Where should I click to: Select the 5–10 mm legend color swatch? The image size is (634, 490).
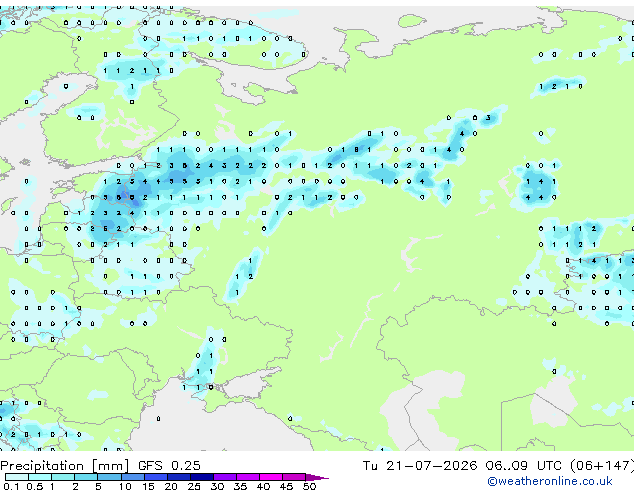pos(109,477)
